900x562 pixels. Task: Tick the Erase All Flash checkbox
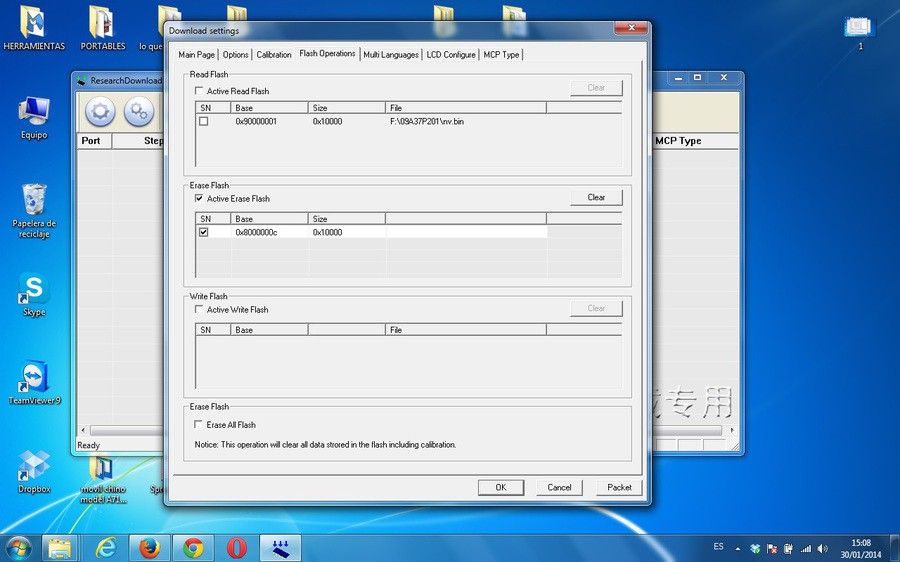[x=199, y=424]
